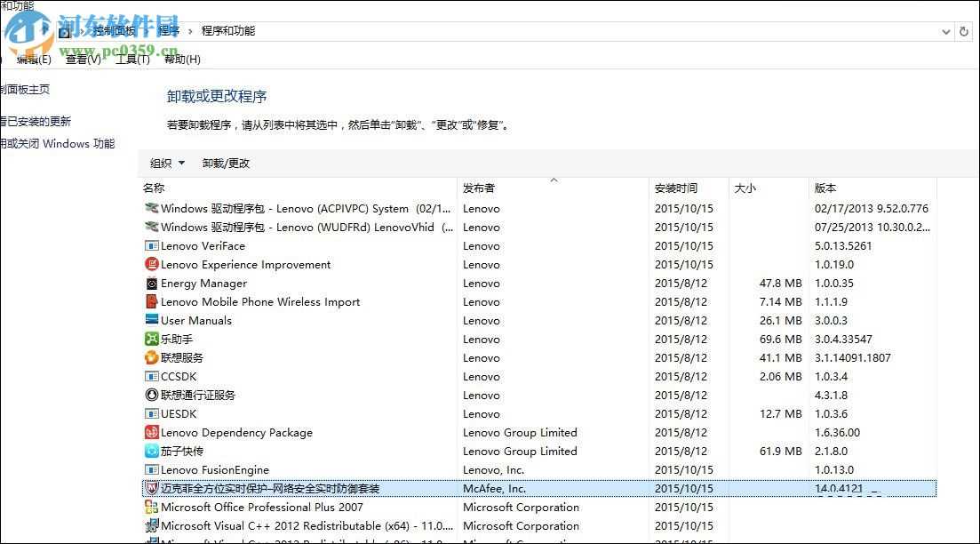Click 程序和功能 in the breadcrumb path
The height and width of the screenshot is (544, 980).
[x=228, y=31]
